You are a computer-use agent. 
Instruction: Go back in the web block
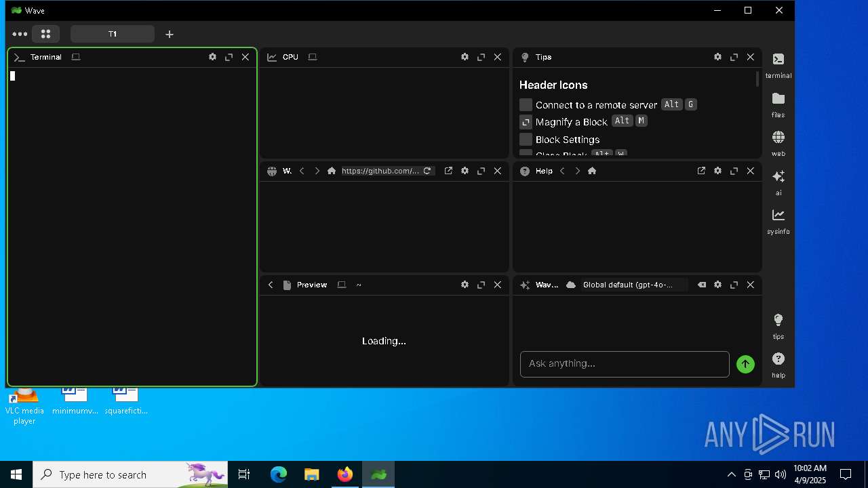tap(302, 171)
